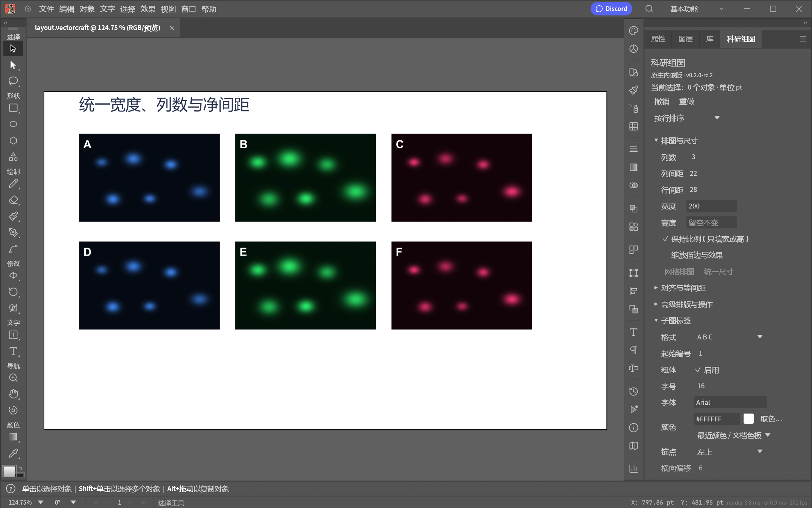Select the Rotate tool
The width and height of the screenshot is (812, 508).
pyautogui.click(x=13, y=292)
